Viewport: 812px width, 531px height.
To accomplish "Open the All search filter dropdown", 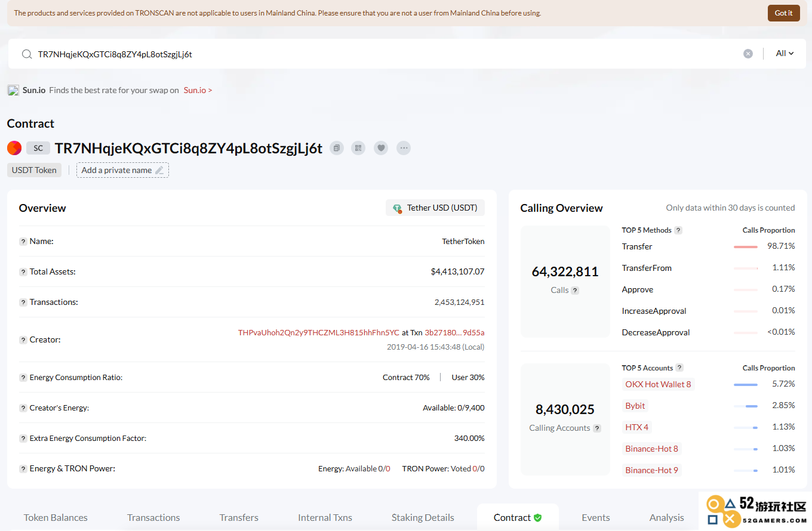I will click(785, 54).
